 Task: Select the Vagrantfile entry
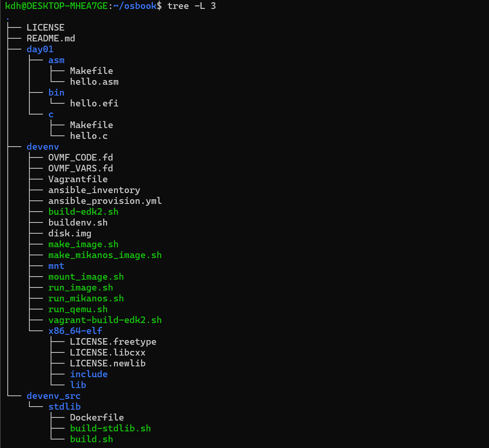pyautogui.click(x=78, y=179)
